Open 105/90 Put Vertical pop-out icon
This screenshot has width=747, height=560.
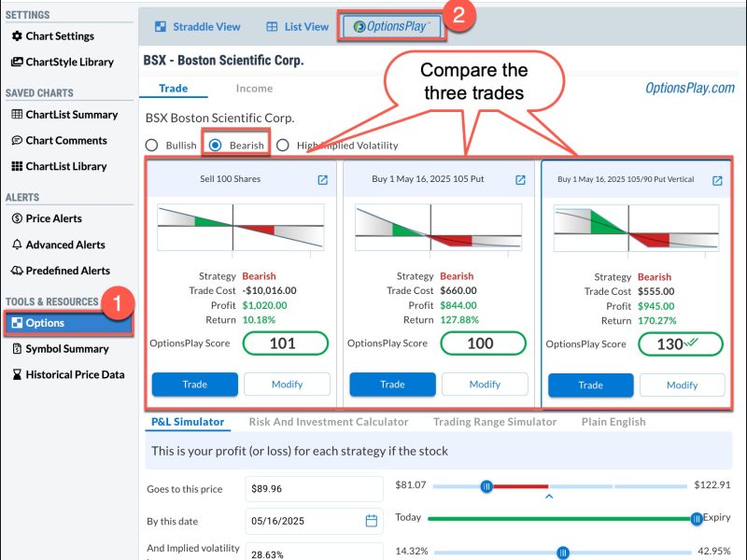[717, 180]
